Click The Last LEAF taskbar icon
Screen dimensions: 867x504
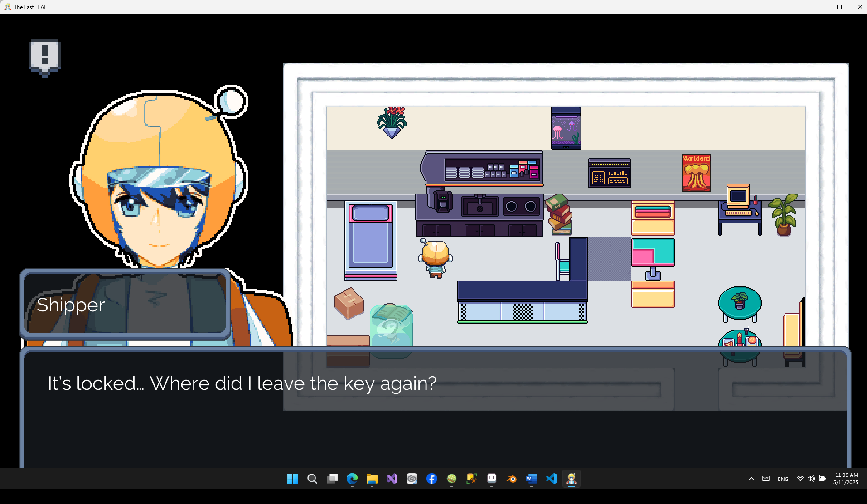(x=572, y=479)
